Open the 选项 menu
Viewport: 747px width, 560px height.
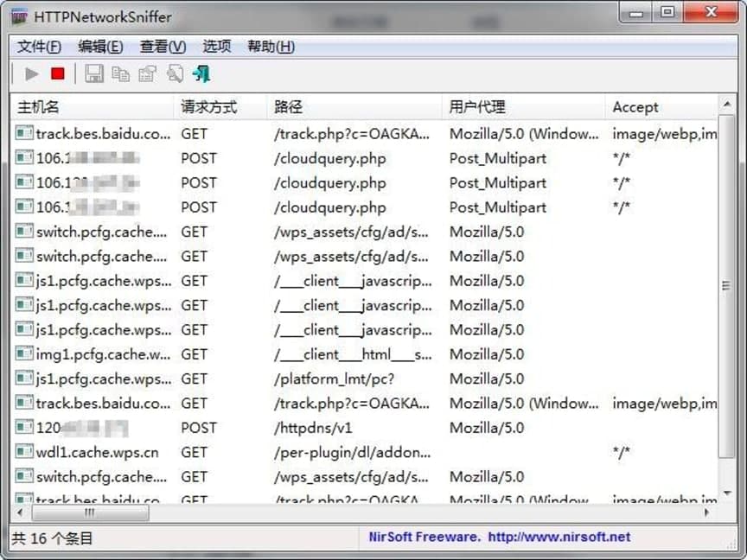tap(216, 47)
